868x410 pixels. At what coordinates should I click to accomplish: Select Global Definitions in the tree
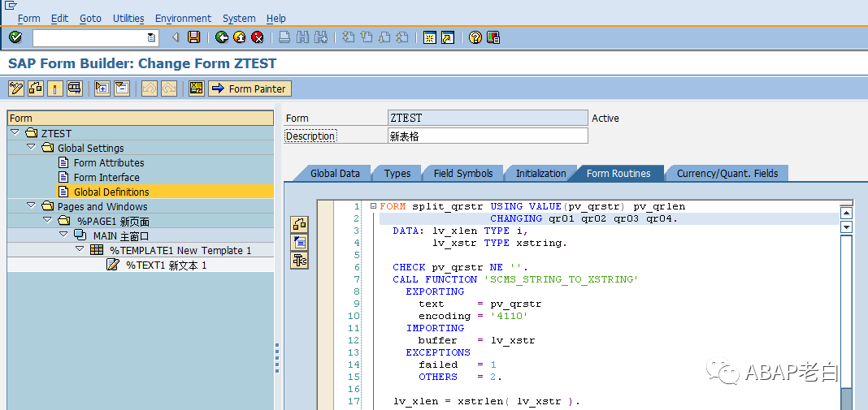(111, 192)
